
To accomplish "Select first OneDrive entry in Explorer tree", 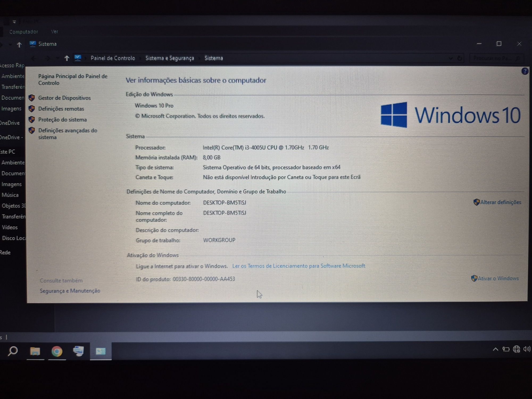I will 10,123.
